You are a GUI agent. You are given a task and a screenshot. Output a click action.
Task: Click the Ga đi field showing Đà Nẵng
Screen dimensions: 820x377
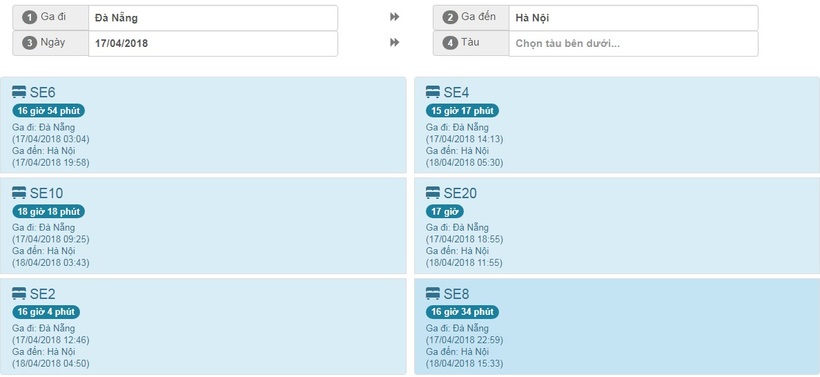click(x=213, y=18)
